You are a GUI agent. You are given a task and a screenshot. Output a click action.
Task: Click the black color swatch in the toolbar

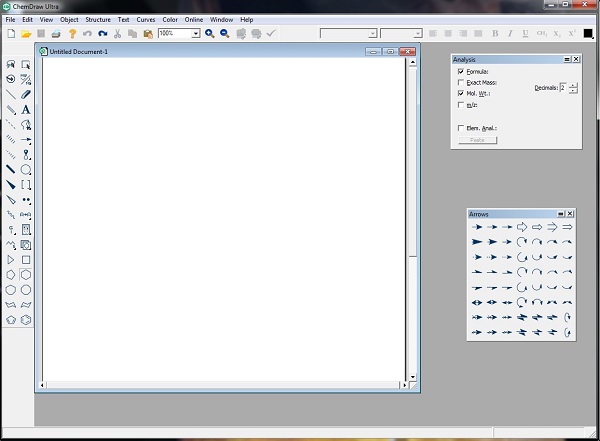589,34
